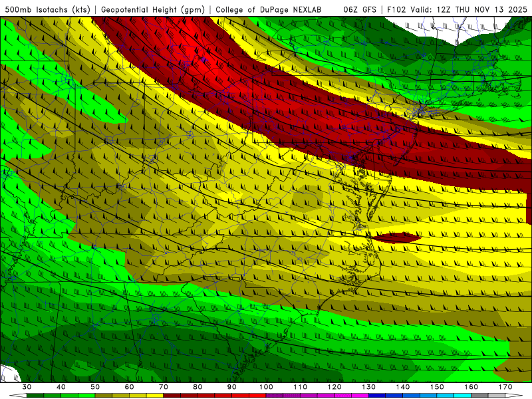Click the '170' value on the color scale

pyautogui.click(x=505, y=387)
